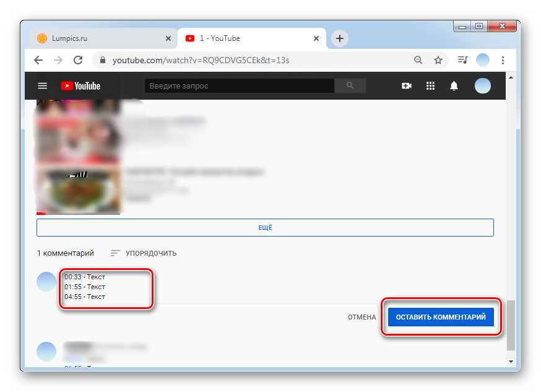541x392 pixels.
Task: Click the Введите запрос search field
Action: click(239, 86)
